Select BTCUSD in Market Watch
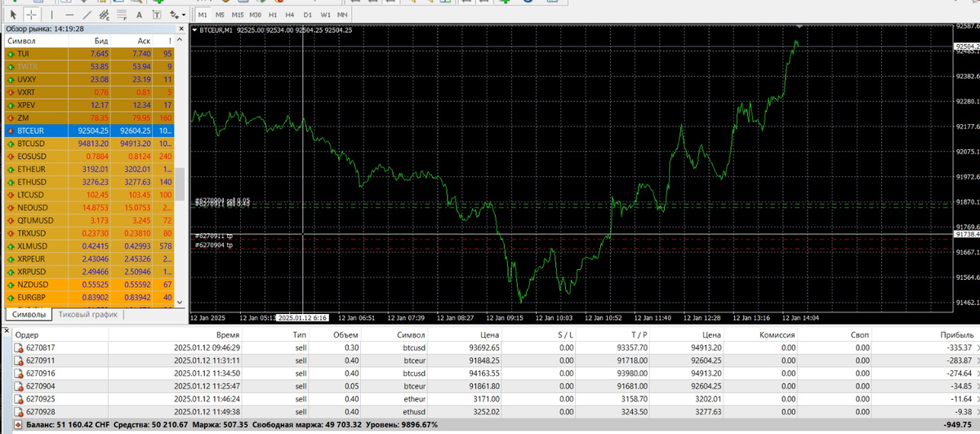This screenshot has height=434, width=980. (x=88, y=143)
